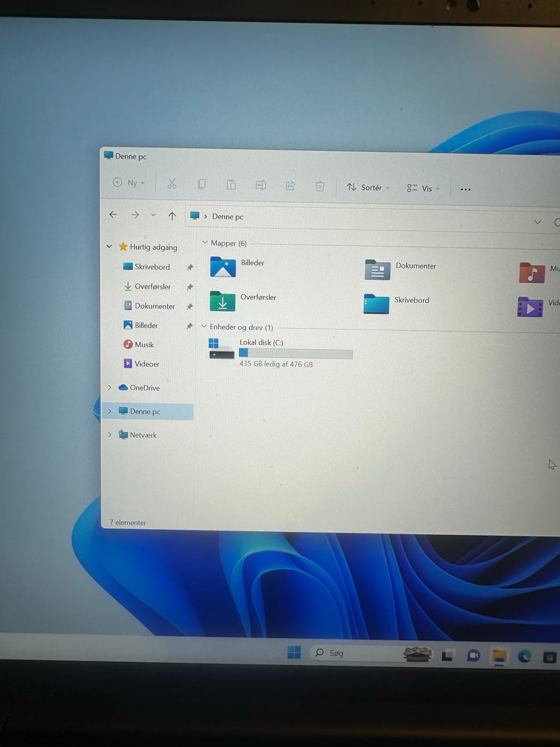The height and width of the screenshot is (747, 560).
Task: Open the Teams chat icon on taskbar
Action: (x=473, y=656)
